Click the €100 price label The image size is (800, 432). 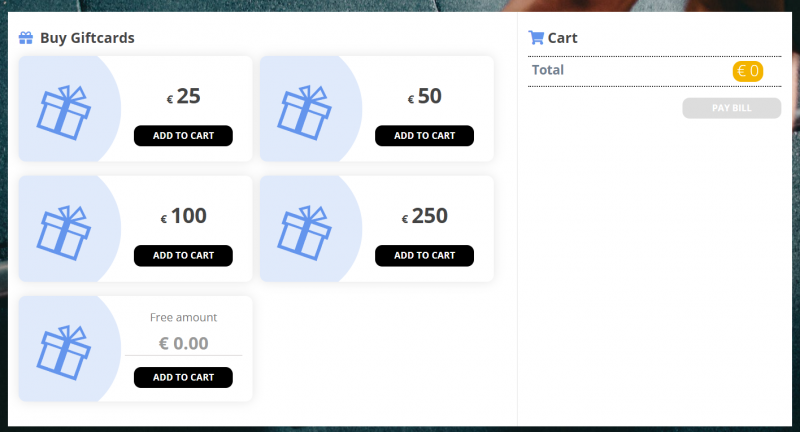[x=184, y=217]
